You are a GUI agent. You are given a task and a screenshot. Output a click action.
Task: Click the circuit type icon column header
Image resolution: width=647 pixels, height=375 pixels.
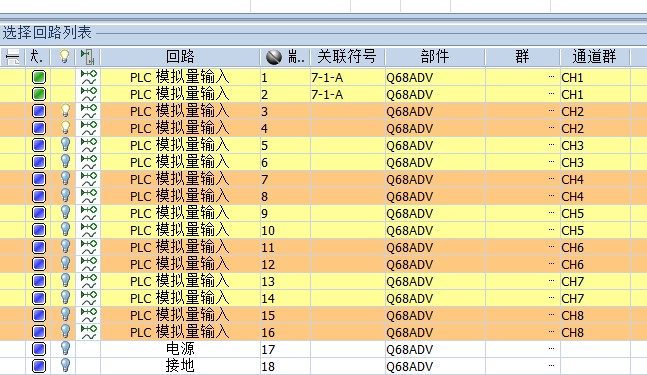pos(87,57)
